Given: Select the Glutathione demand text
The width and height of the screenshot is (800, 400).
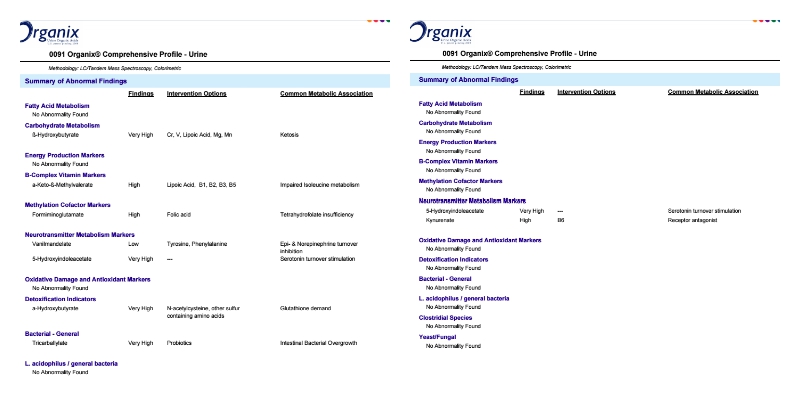Looking at the screenshot, I should pyautogui.click(x=306, y=309).
